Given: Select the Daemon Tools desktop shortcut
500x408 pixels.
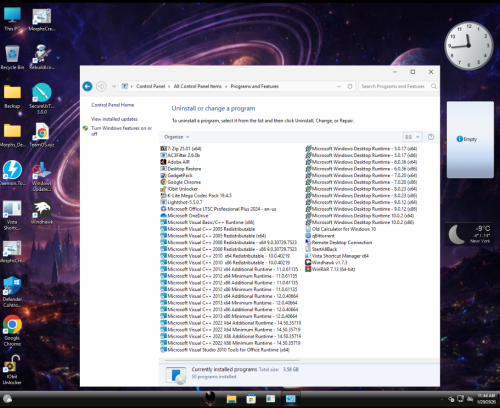Looking at the screenshot, I should pos(12,173).
